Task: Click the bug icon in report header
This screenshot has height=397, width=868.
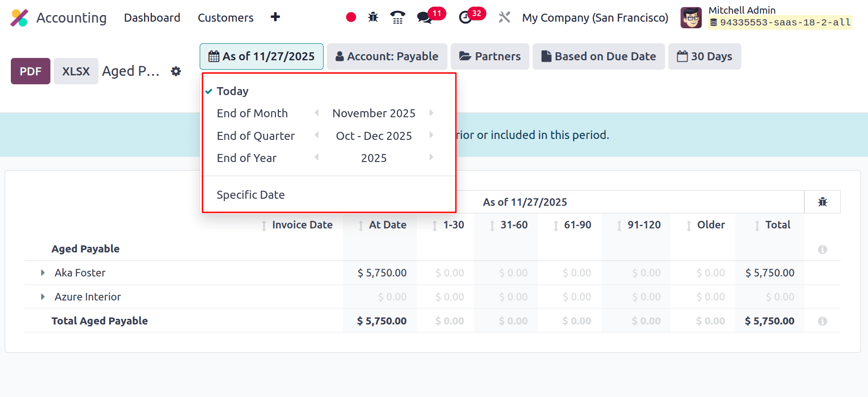Action: [823, 202]
